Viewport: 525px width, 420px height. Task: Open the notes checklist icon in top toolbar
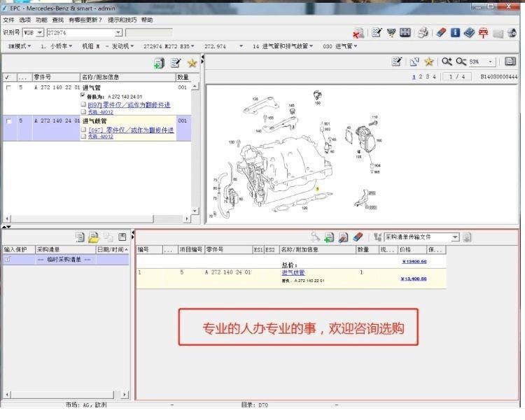coord(377,32)
